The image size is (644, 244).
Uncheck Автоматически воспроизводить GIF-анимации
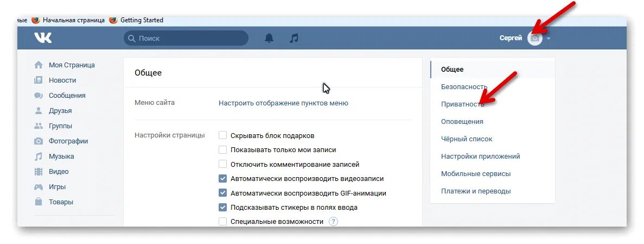pos(222,193)
